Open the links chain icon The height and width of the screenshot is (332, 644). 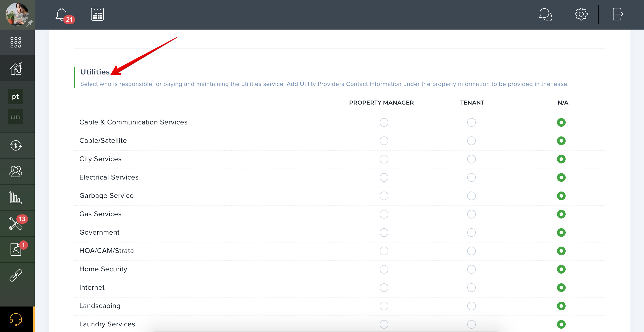pos(16,275)
